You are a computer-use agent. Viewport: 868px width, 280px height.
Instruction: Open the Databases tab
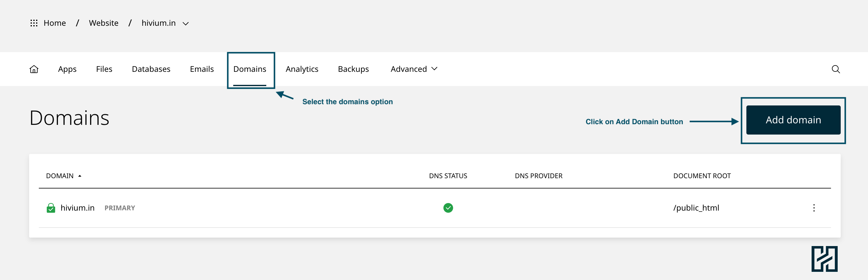click(x=151, y=69)
